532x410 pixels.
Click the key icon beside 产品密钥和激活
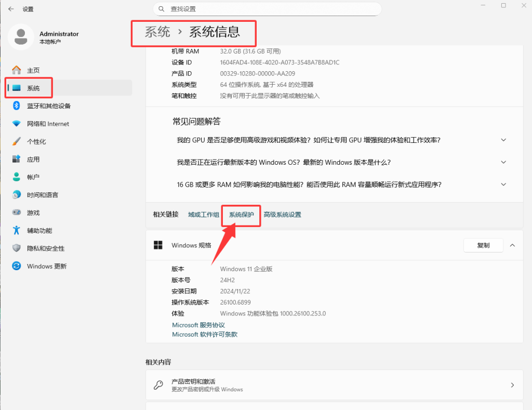point(158,385)
